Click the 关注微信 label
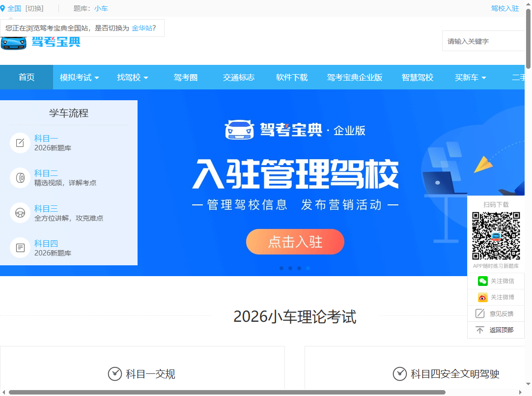532x396 pixels. click(x=502, y=281)
